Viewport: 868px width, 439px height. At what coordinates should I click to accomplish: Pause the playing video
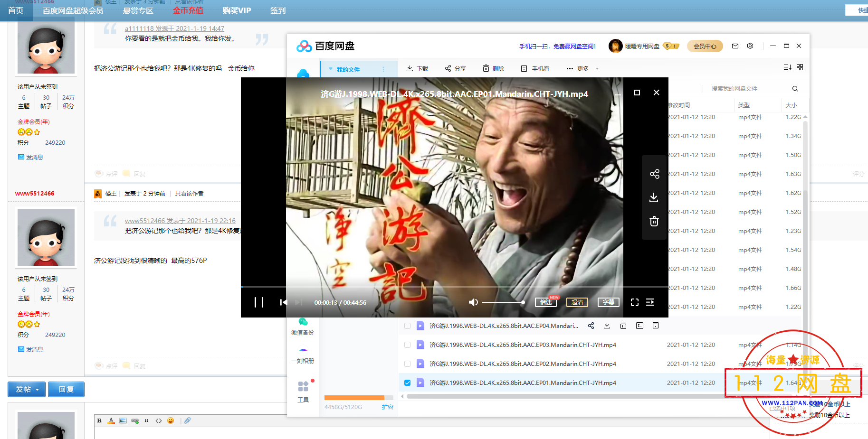click(259, 302)
